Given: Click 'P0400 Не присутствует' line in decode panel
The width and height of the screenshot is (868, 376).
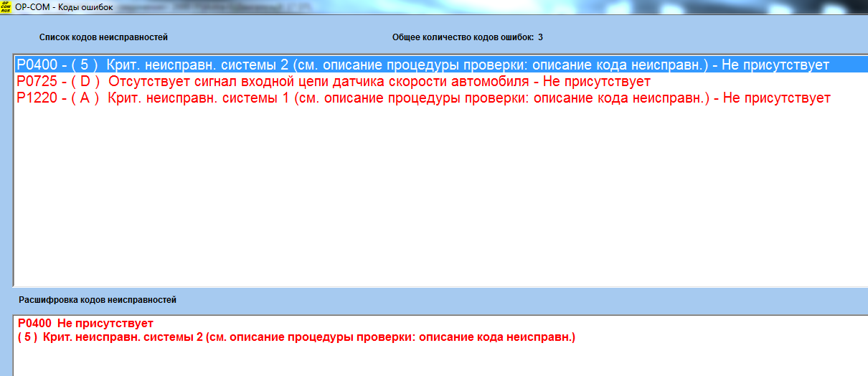Looking at the screenshot, I should point(86,324).
